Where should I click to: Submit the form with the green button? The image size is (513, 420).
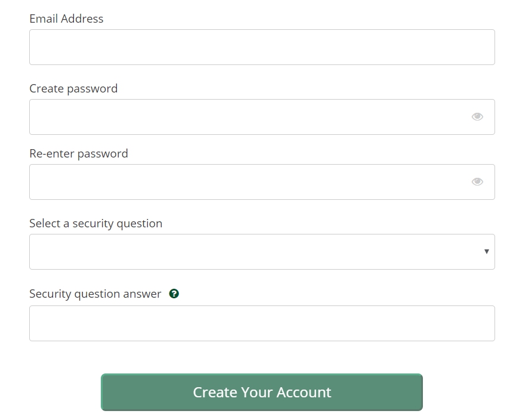click(261, 392)
